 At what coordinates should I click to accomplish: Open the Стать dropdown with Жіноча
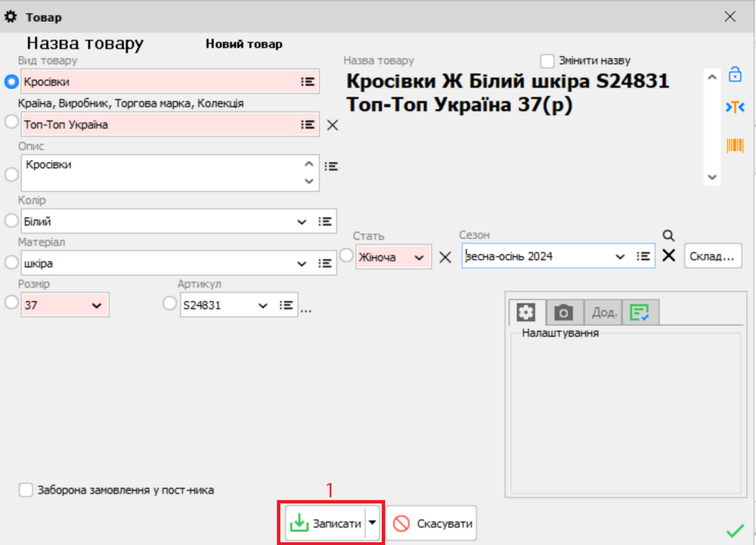point(420,257)
